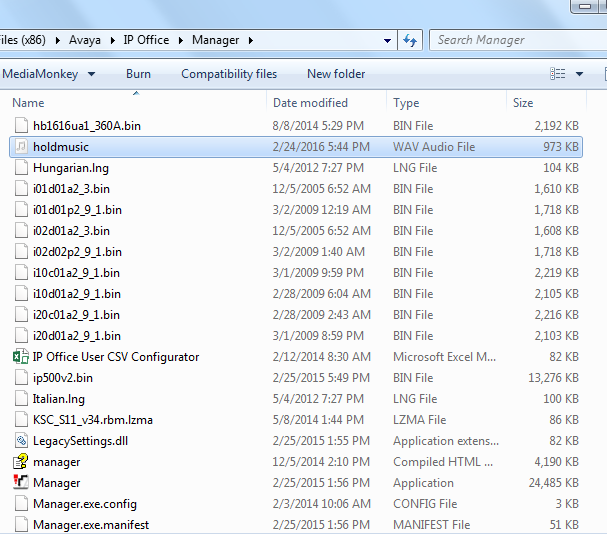This screenshot has width=607, height=534.
Task: Click the i01d01a2_3.bin file icon
Action: 21,189
